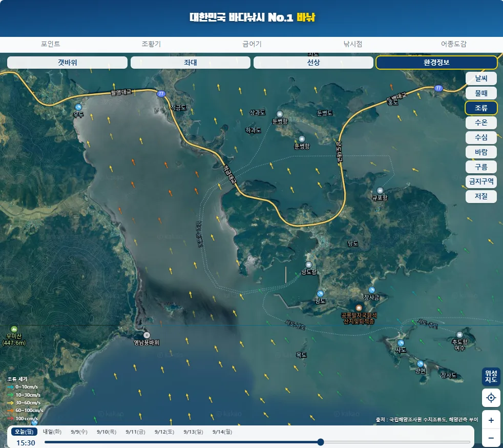This screenshot has width=503, height=448.
Task: Switch to the 갯바위 tab
Action: pyautogui.click(x=68, y=63)
